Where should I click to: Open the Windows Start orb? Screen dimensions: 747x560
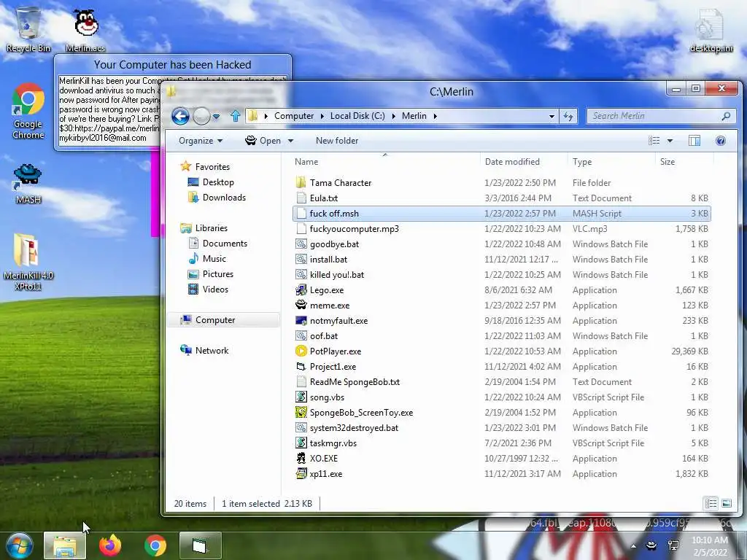(19, 545)
